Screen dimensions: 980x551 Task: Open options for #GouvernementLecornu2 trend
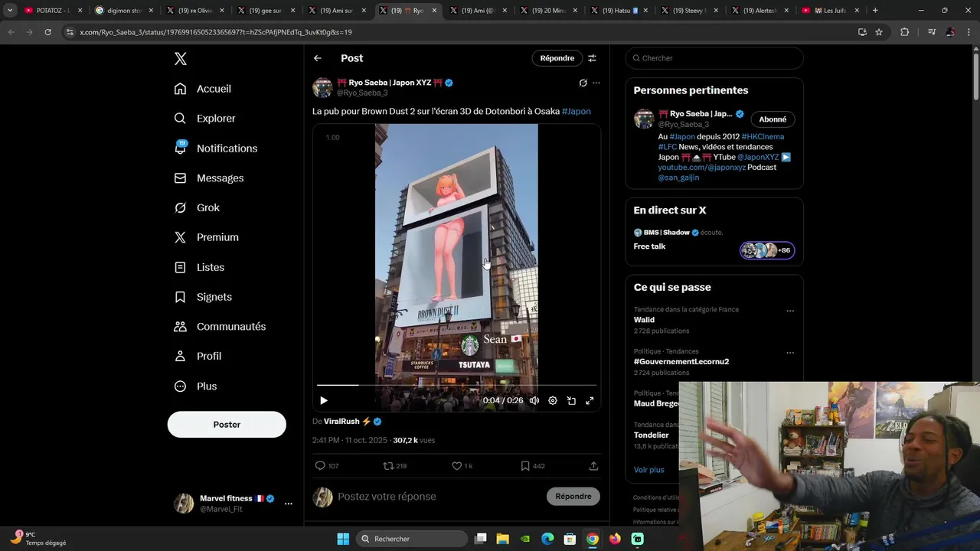tap(790, 353)
